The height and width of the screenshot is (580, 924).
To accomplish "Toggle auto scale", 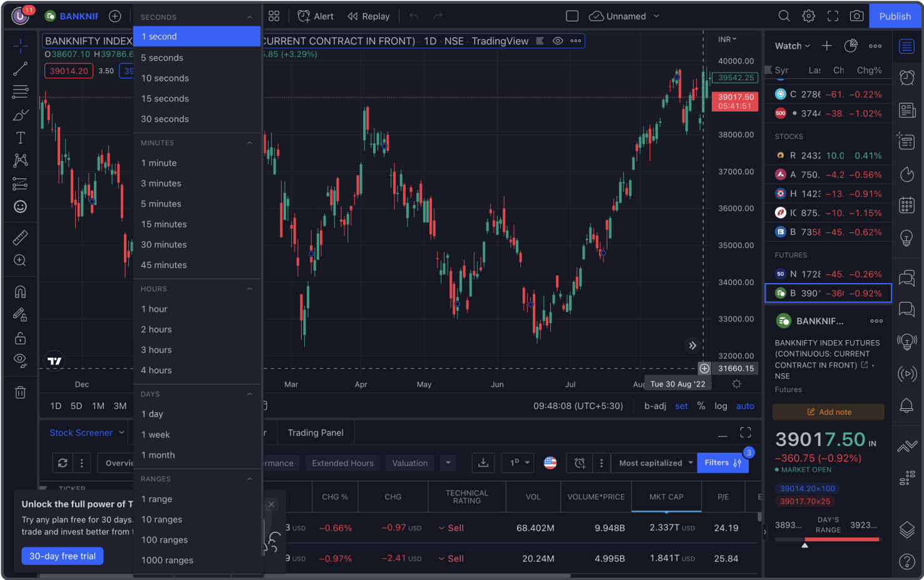I will pyautogui.click(x=745, y=406).
